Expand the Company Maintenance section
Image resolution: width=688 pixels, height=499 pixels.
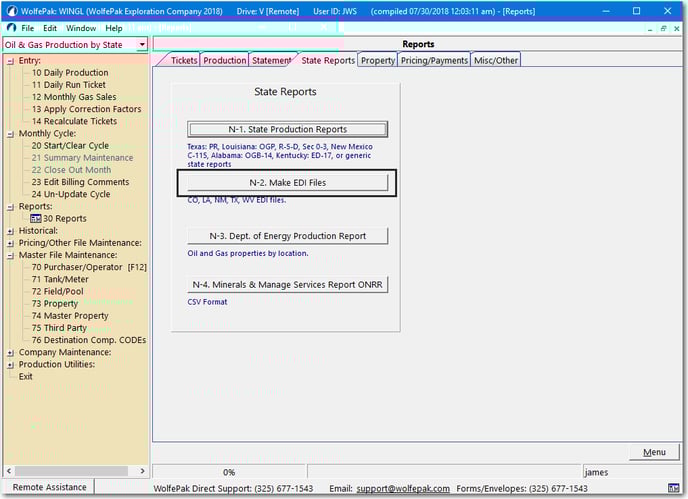11,352
